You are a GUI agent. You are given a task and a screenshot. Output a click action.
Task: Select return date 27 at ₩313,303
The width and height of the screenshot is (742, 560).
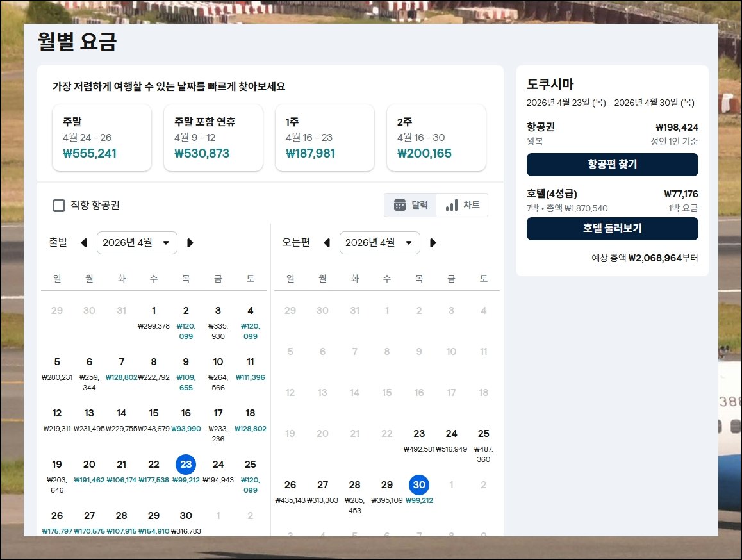[323, 492]
